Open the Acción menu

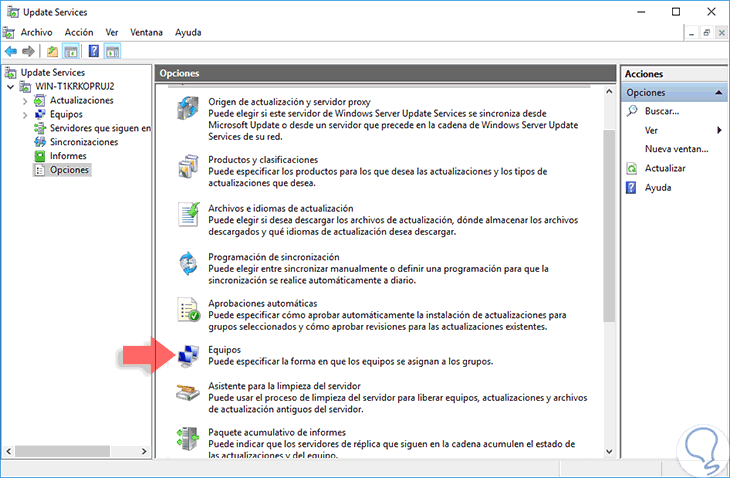pyautogui.click(x=79, y=33)
